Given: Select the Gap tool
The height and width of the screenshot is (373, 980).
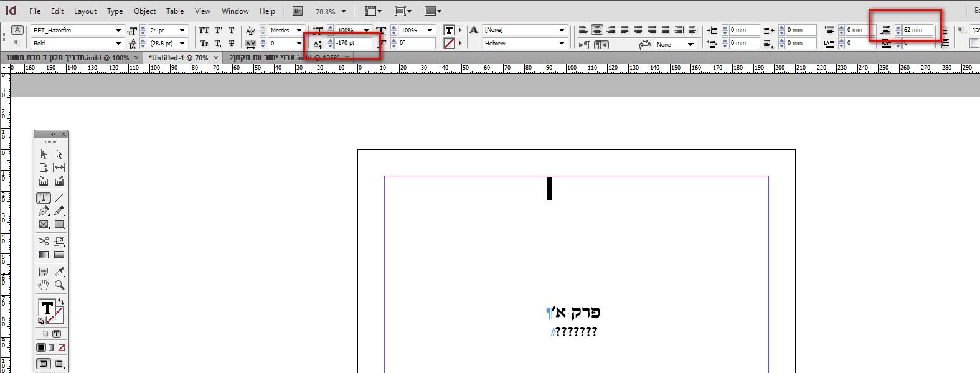Looking at the screenshot, I should (x=59, y=168).
